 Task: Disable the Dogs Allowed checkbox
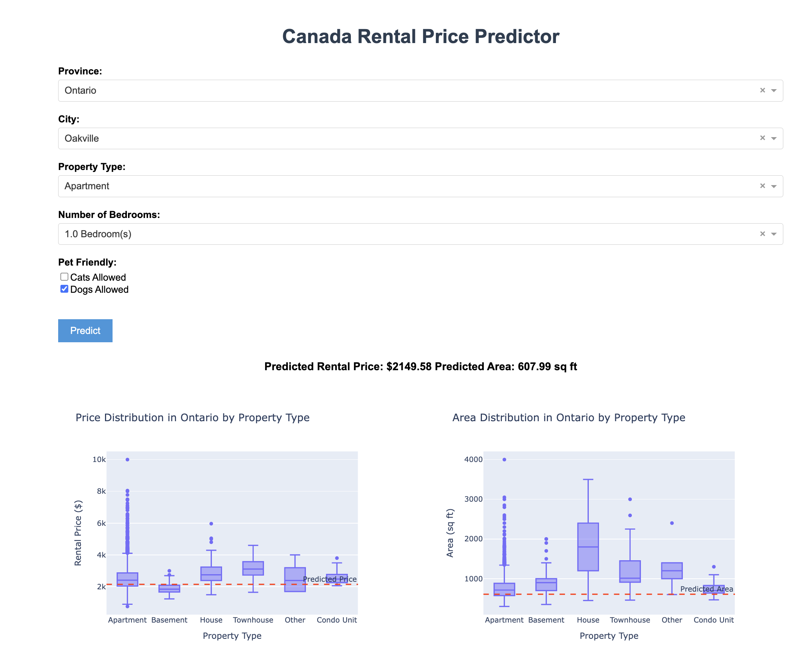click(64, 289)
